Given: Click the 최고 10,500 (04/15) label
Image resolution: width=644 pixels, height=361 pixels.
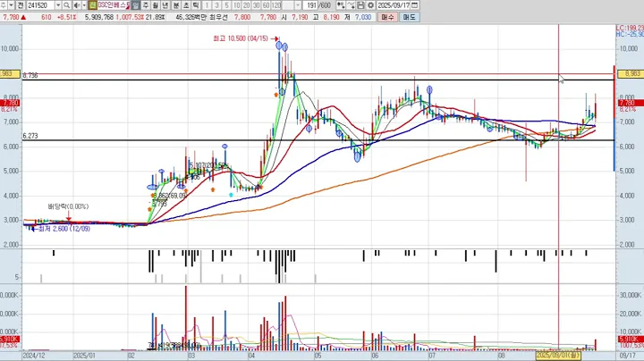Looking at the screenshot, I should (241, 38).
